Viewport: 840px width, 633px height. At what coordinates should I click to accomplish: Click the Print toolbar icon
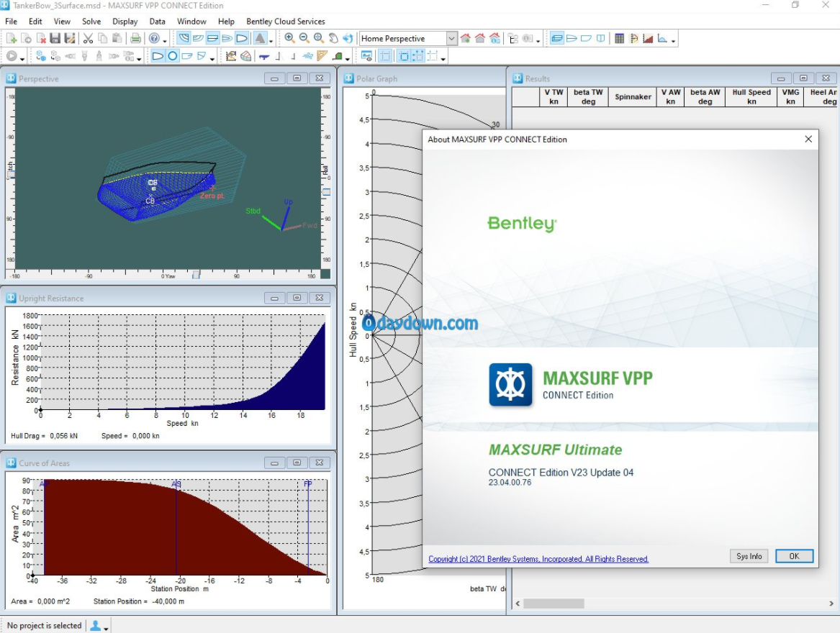point(135,39)
